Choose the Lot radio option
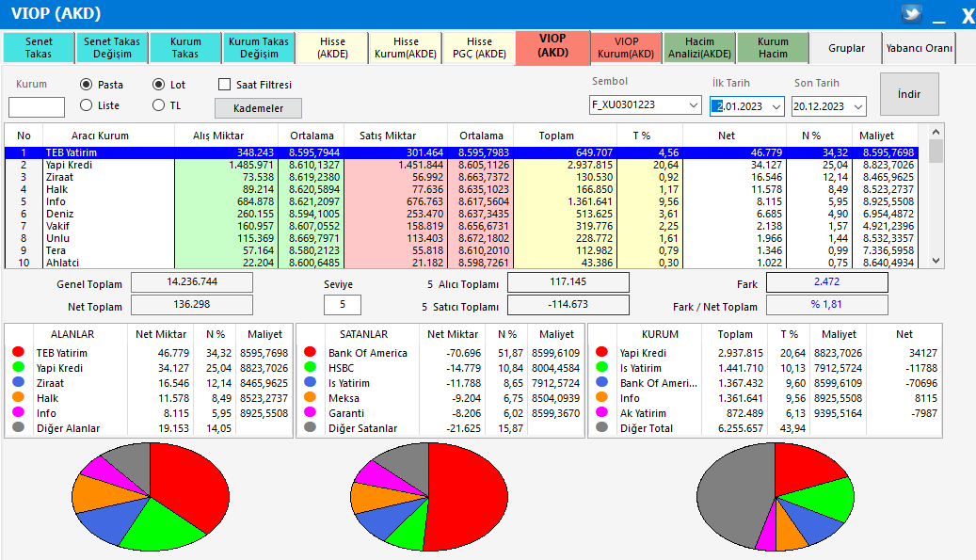Screen dimensions: 976x560 click(x=159, y=85)
